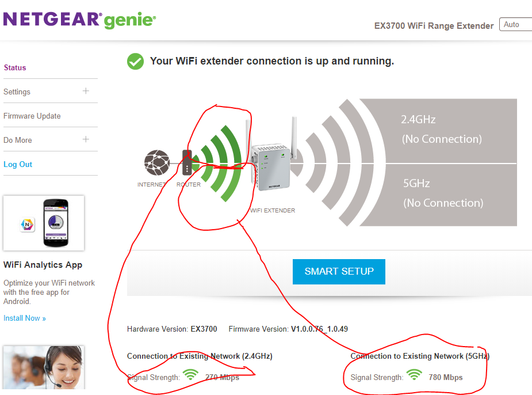Click Log Out in the sidebar

[17, 164]
